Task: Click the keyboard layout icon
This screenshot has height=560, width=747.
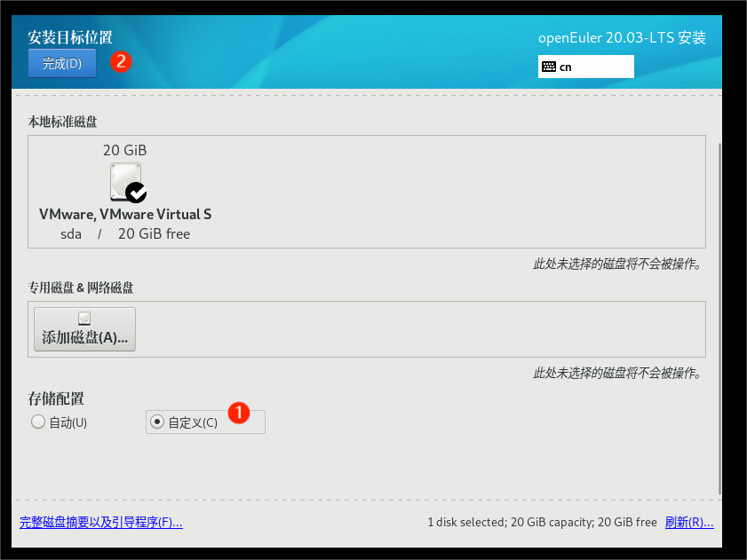Action: tap(549, 67)
